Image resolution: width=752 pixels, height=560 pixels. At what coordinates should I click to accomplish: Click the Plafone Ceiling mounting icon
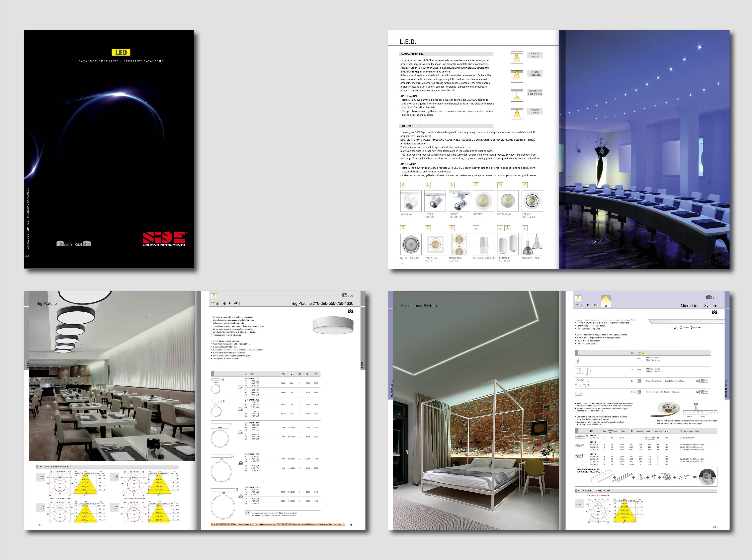pos(516,114)
